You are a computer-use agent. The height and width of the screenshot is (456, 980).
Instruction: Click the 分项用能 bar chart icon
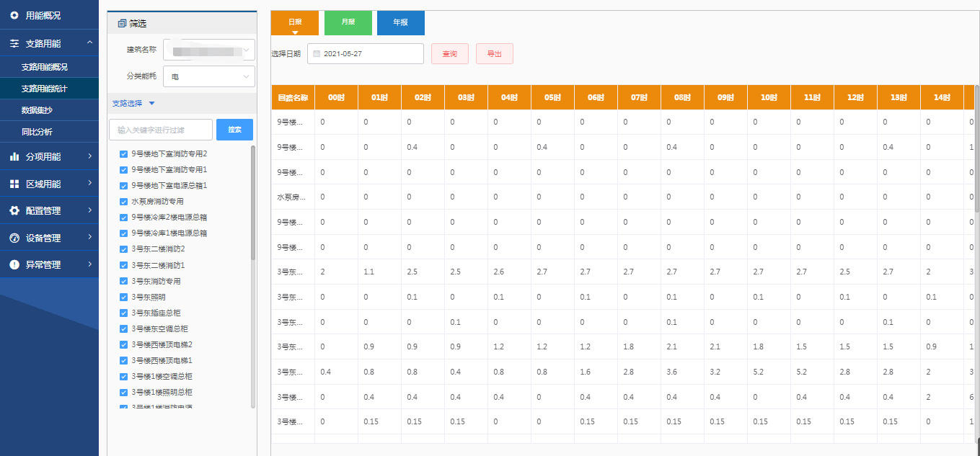point(14,156)
